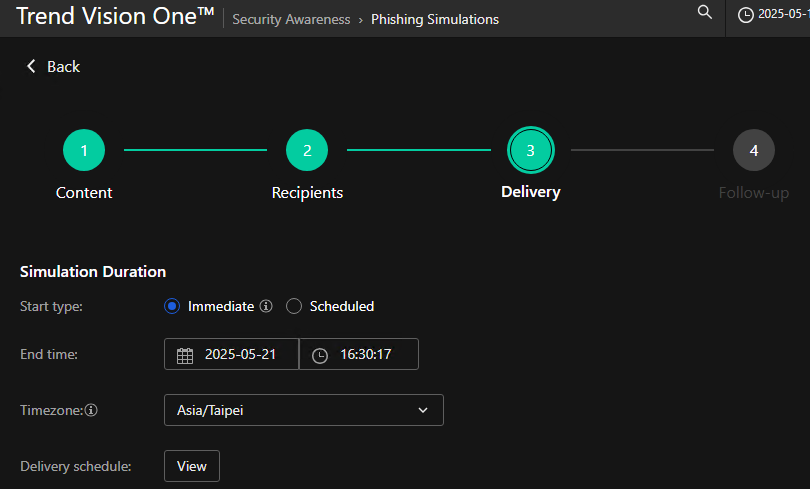The image size is (810, 489).
Task: Go to step 1 Content circle
Action: click(84, 150)
